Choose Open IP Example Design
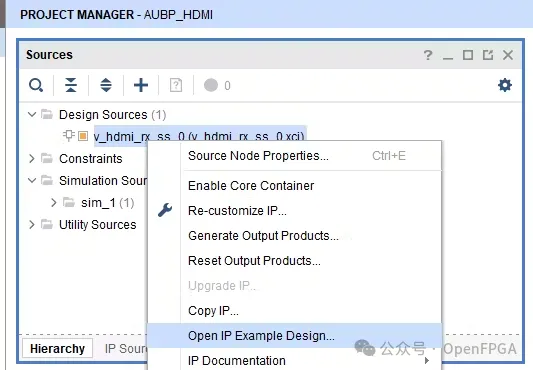Image resolution: width=533 pixels, height=370 pixels. click(295, 336)
